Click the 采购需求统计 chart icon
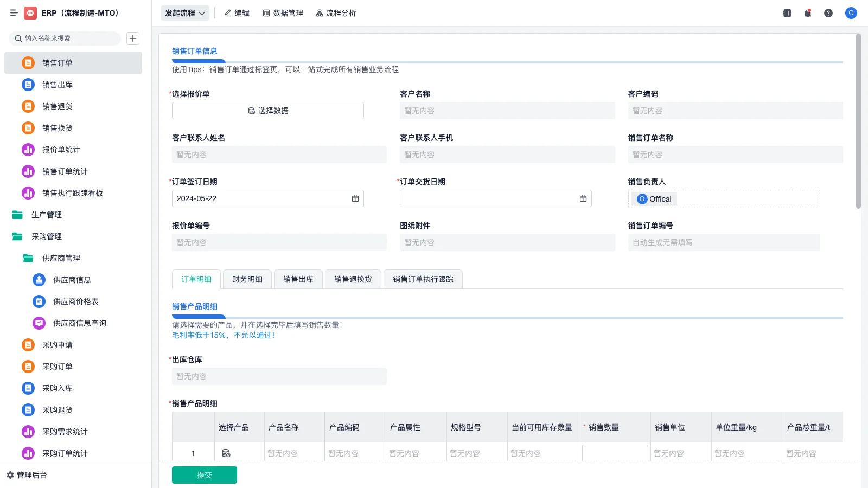868x488 pixels. point(28,432)
